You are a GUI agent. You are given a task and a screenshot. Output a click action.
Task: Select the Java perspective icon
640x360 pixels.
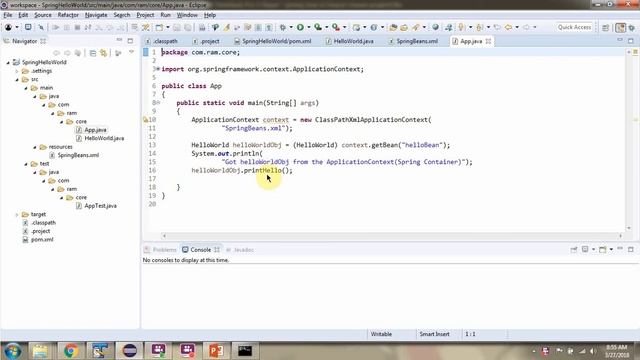pyautogui.click(x=620, y=27)
